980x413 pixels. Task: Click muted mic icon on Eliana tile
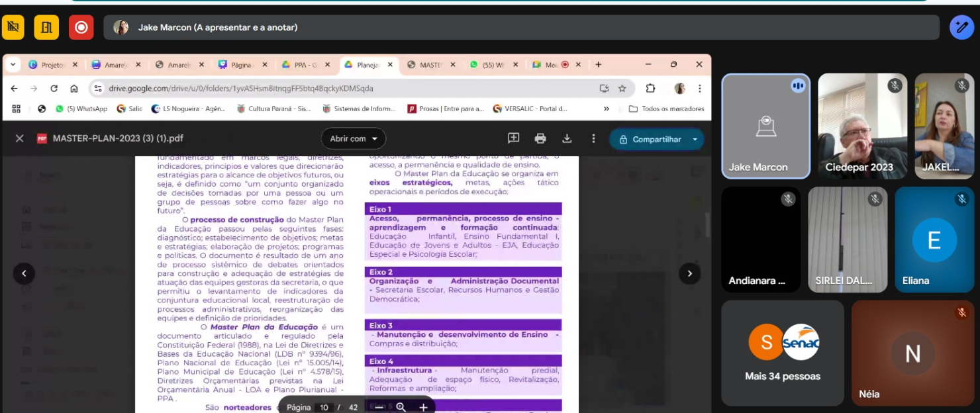pyautogui.click(x=961, y=199)
